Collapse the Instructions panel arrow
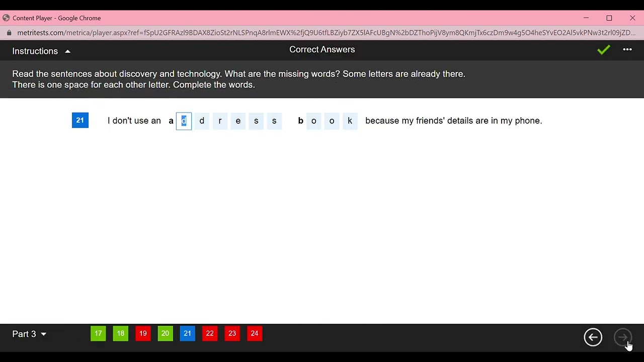Viewport: 644px width, 362px height. point(67,51)
